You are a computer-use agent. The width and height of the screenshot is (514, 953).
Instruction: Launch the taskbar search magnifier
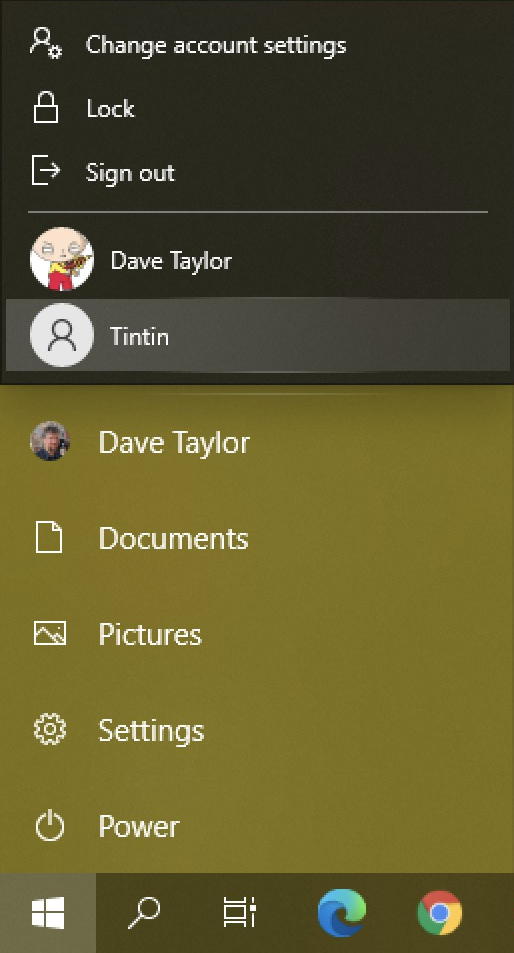(x=144, y=913)
